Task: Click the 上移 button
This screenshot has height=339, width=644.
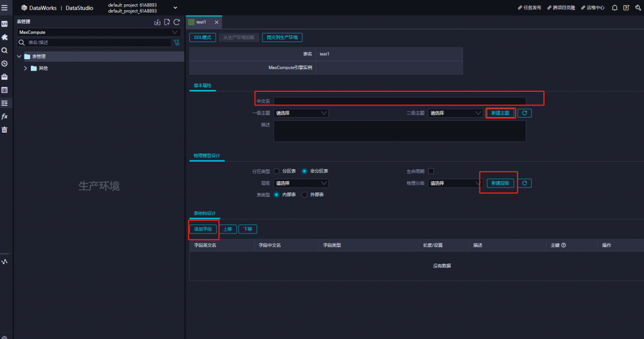Action: point(228,230)
